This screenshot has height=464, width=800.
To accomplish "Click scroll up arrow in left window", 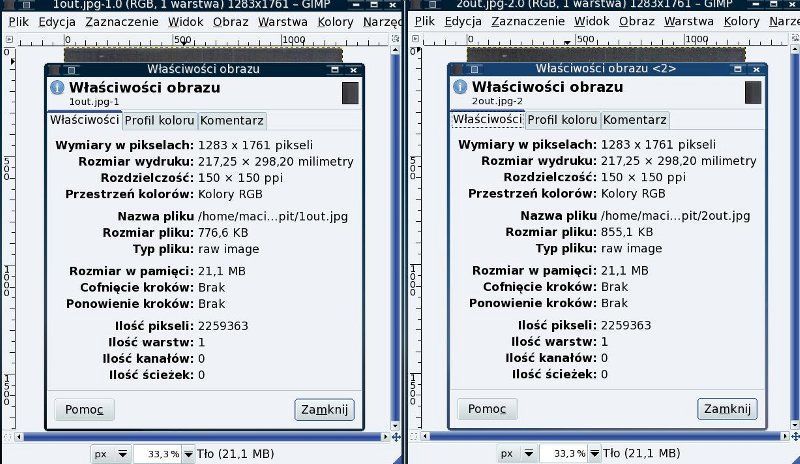I will pos(395,50).
